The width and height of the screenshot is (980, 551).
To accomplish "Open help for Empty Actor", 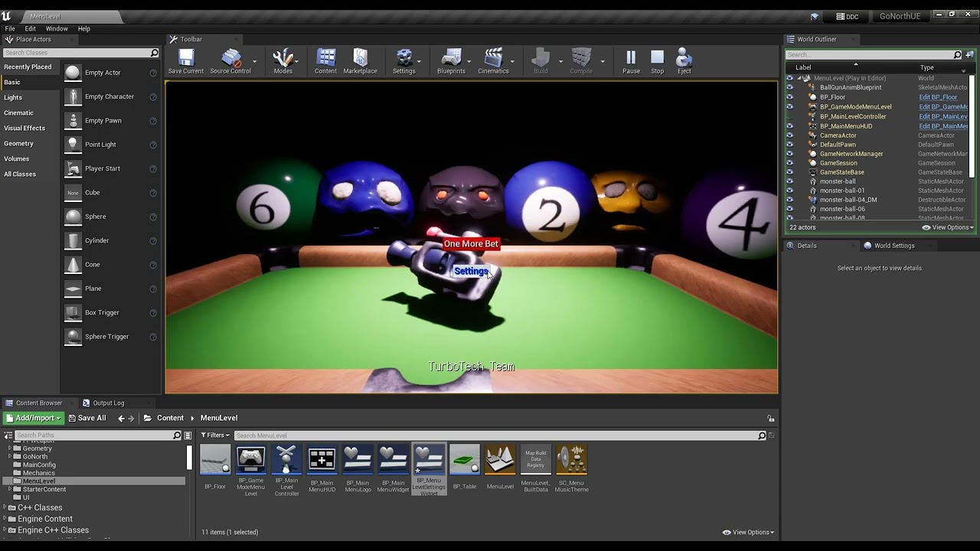I will tap(153, 73).
